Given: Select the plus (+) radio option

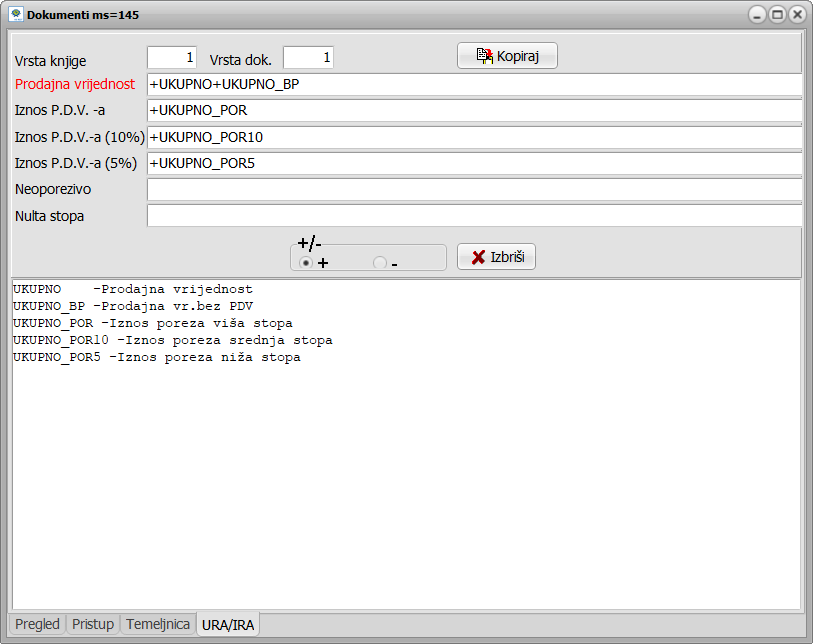Looking at the screenshot, I should pyautogui.click(x=306, y=263).
